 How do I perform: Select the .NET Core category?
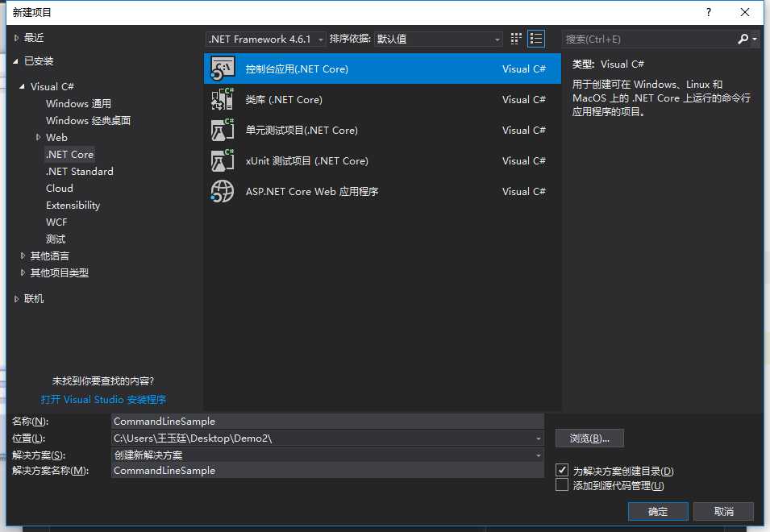(69, 154)
